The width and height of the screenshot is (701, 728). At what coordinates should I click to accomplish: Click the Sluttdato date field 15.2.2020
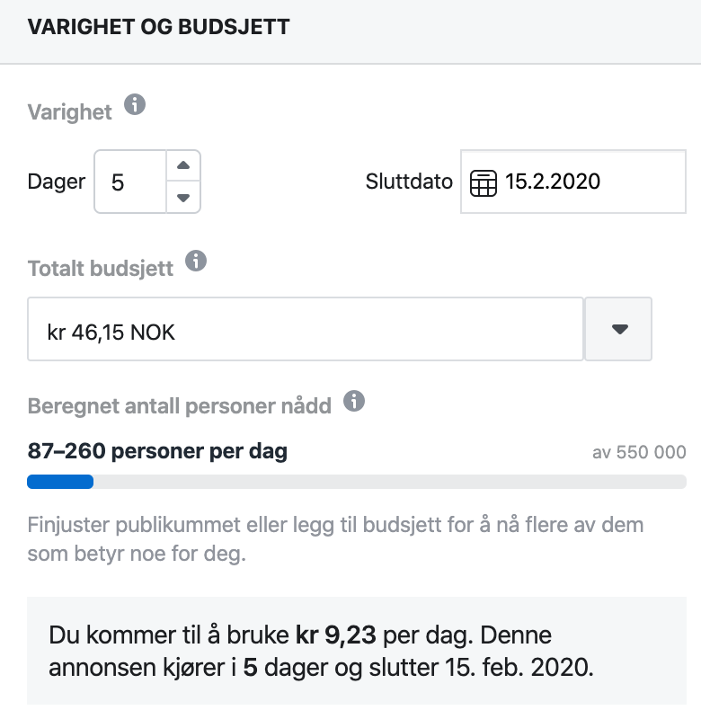point(572,182)
